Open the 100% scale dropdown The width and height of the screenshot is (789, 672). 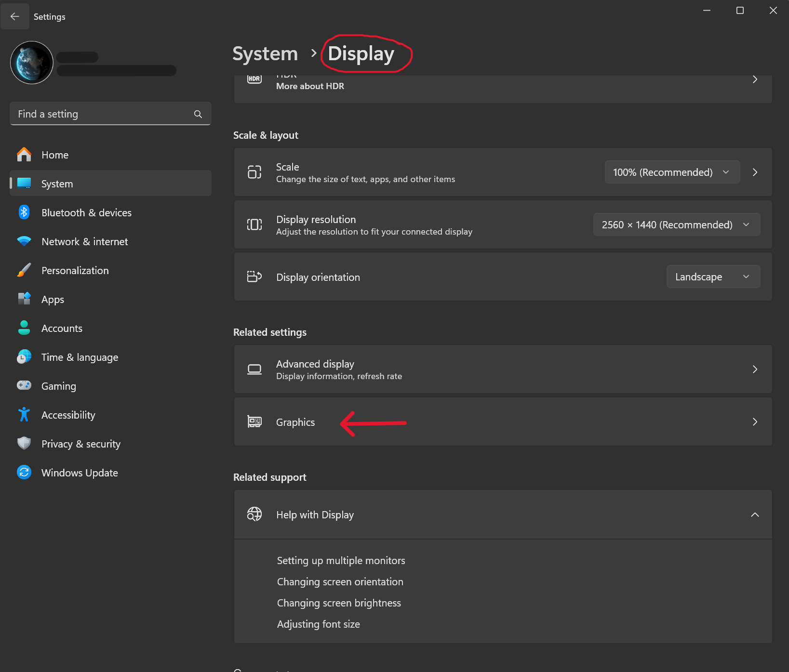tap(671, 172)
